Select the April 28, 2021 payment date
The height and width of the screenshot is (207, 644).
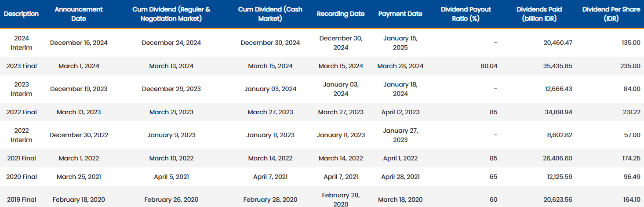[x=400, y=177]
